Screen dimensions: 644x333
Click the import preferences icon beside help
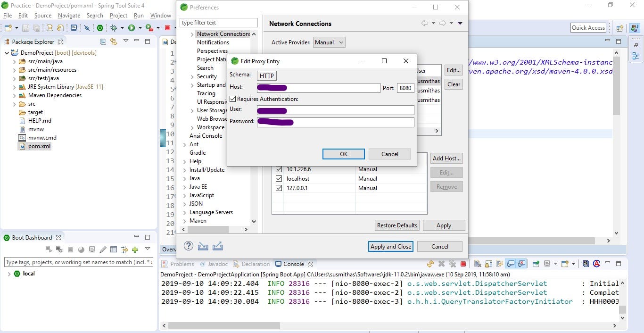click(203, 246)
